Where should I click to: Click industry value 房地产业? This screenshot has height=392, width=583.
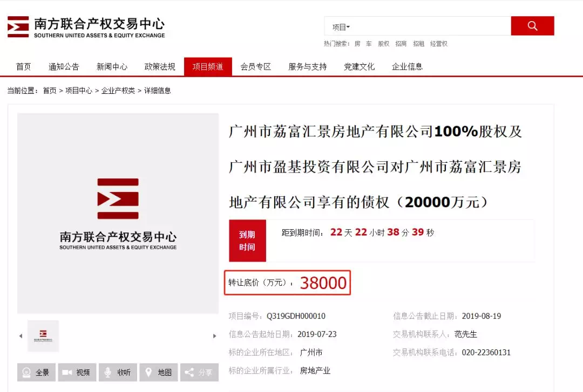pyautogui.click(x=315, y=371)
